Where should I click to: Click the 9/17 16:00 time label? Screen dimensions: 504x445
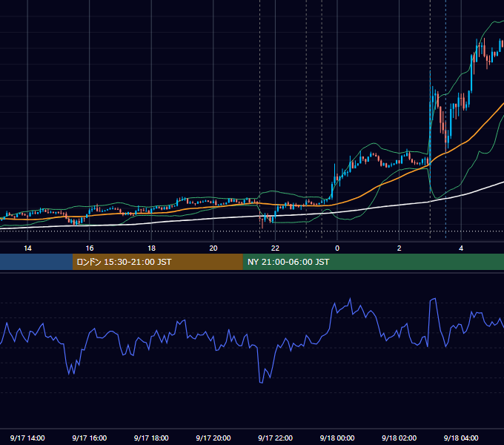[90, 438]
